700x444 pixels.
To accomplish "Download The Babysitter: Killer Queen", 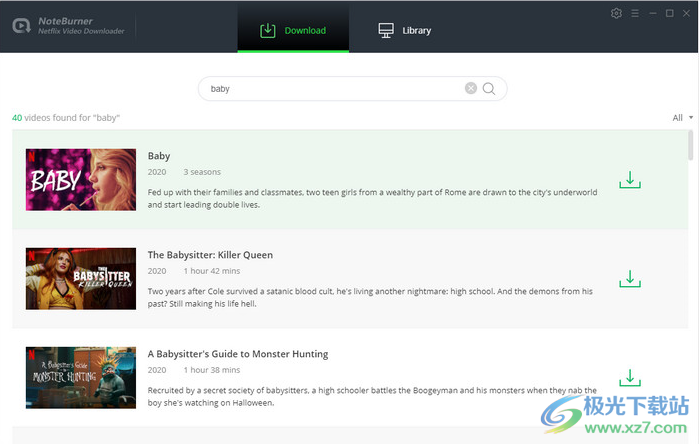I will 630,278.
